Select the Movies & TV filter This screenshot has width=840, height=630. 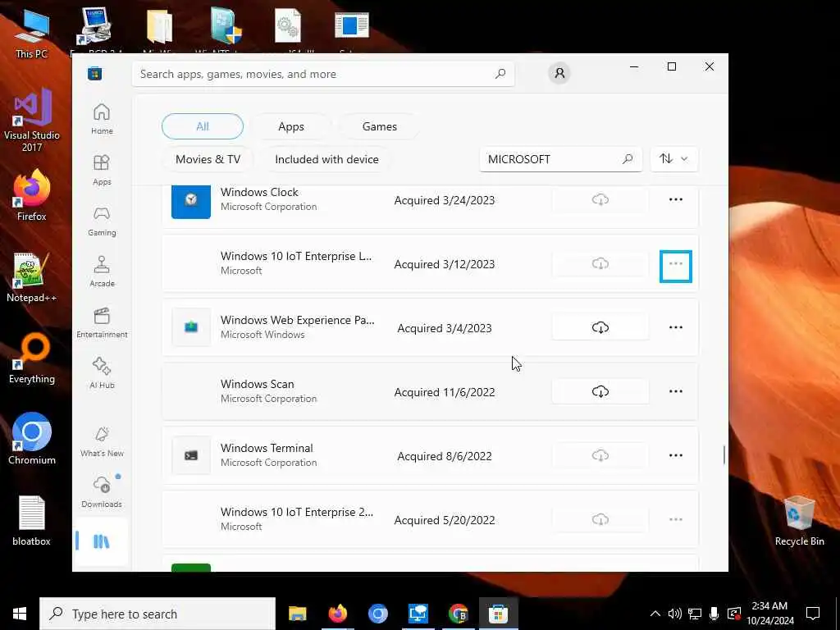pyautogui.click(x=208, y=159)
